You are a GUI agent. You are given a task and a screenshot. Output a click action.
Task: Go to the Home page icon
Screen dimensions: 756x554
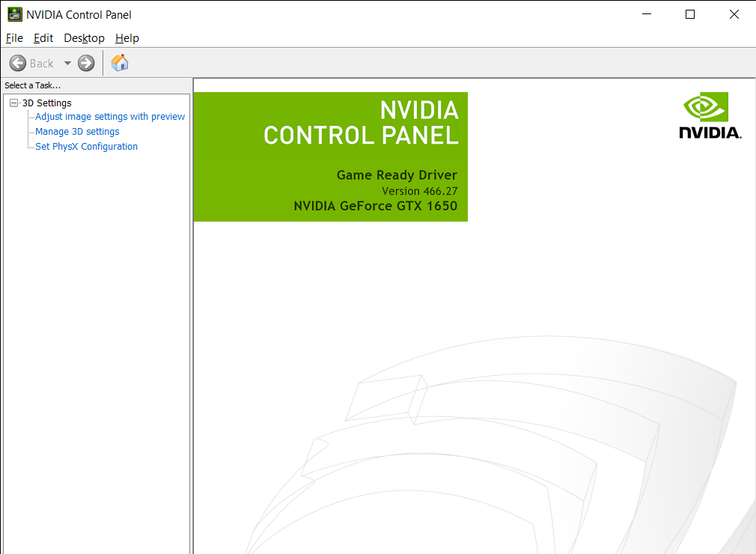coord(120,63)
